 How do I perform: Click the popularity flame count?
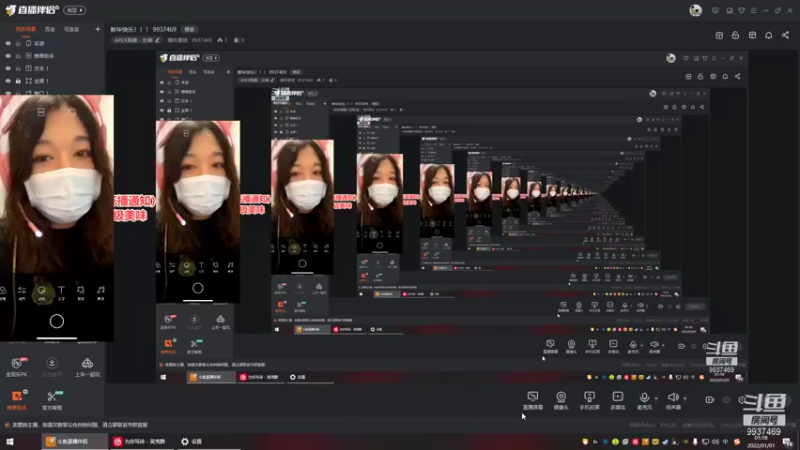(x=222, y=40)
